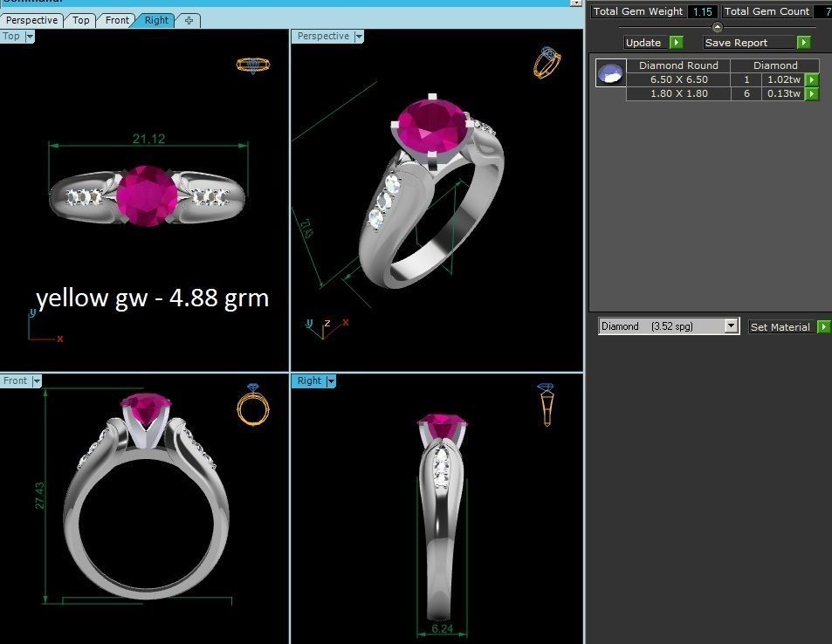Switch to the Top viewport tab
832x644 pixels.
click(80, 20)
